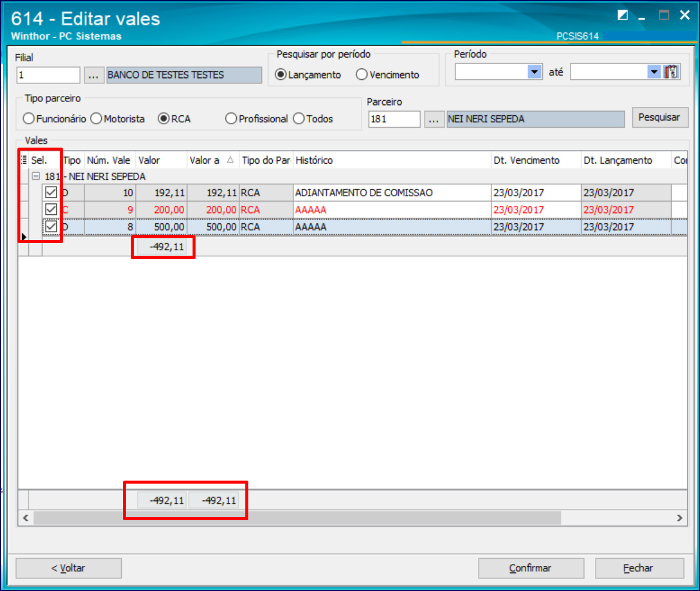700x591 pixels.
Task: Sort by the Tipo do Par column header
Action: (266, 160)
